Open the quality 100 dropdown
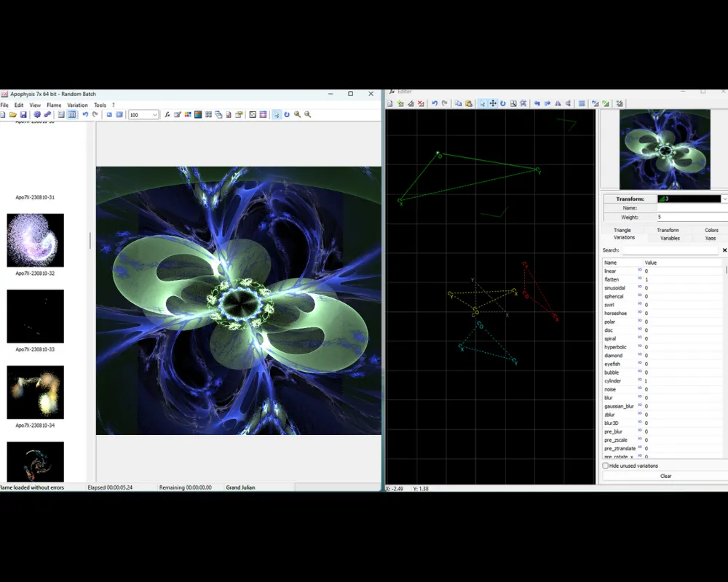This screenshot has width=728, height=582. pyautogui.click(x=155, y=115)
